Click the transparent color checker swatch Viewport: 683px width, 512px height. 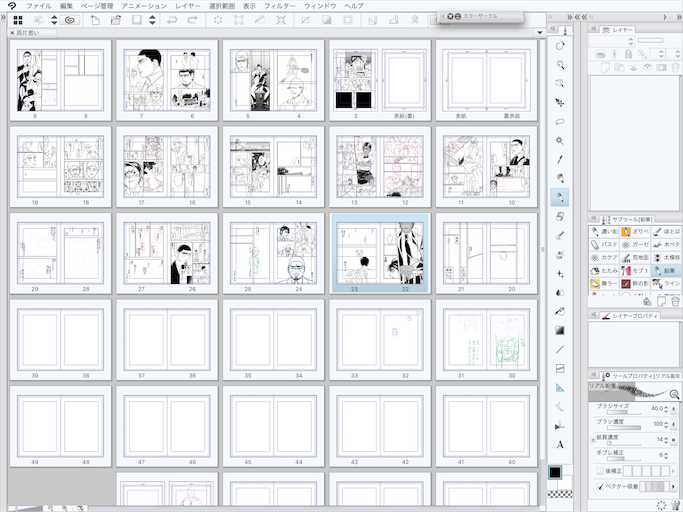coord(560,494)
